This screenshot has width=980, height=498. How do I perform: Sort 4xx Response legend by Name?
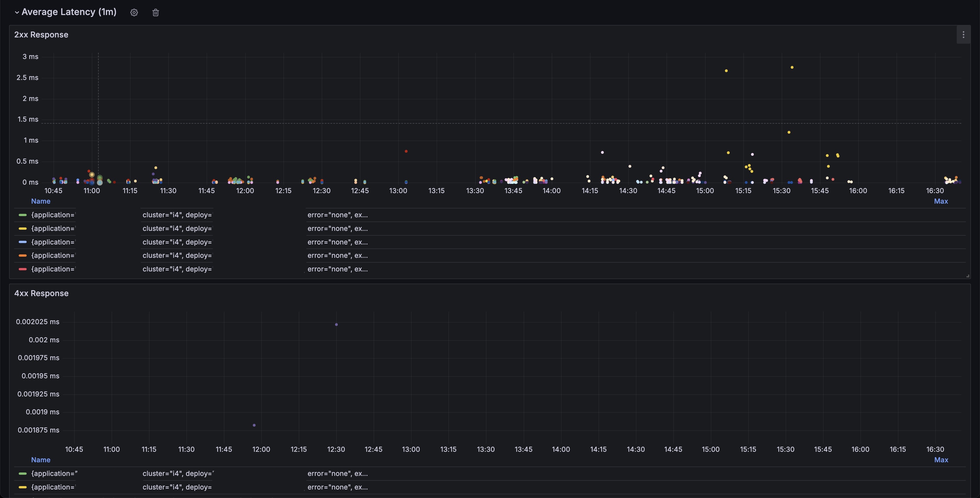41,460
